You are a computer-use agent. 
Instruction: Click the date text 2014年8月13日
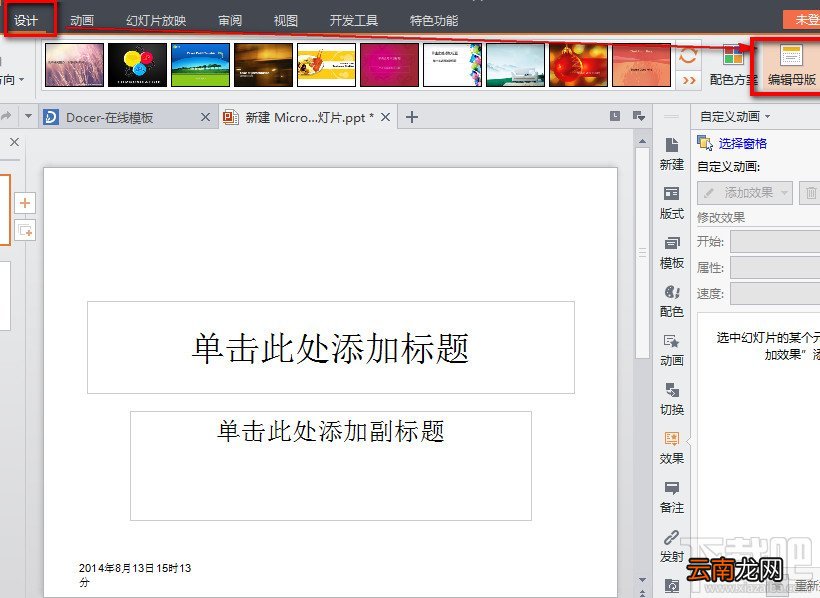[135, 574]
